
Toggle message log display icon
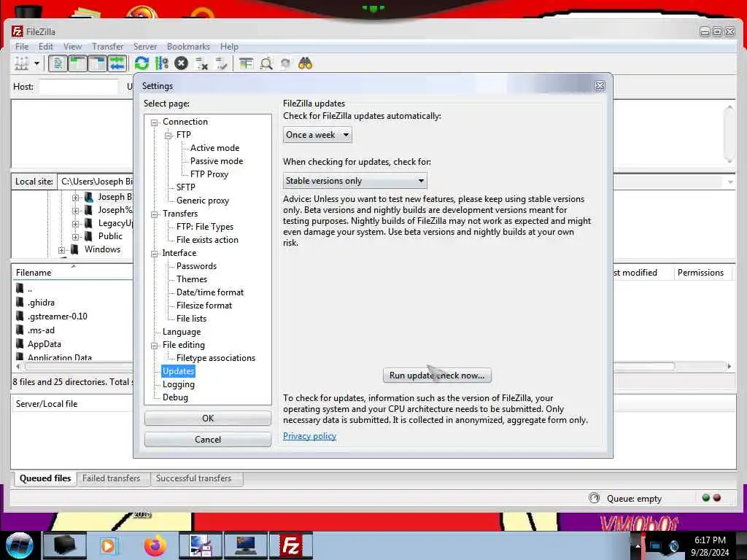click(58, 63)
